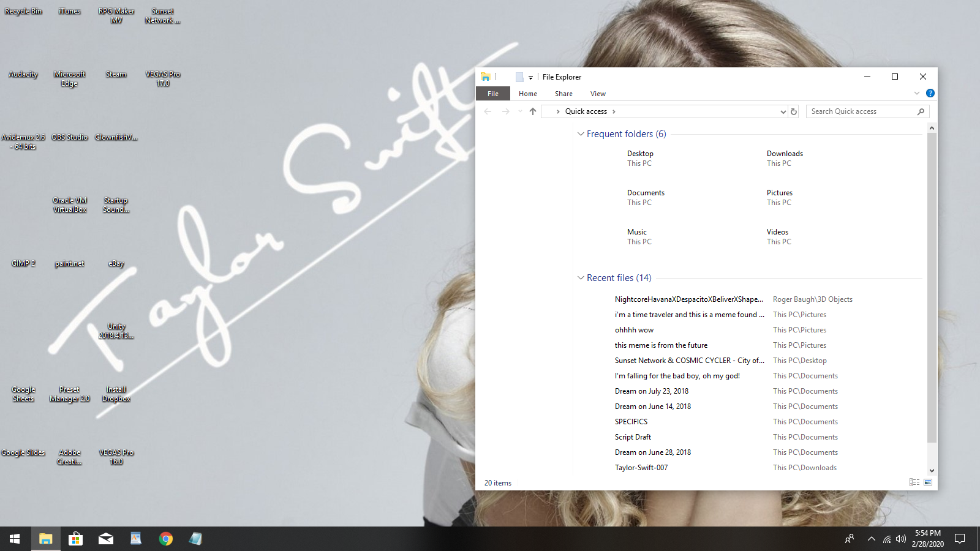Open the Desktop frequent folder
Screen dimensions: 980x551
[x=640, y=158]
